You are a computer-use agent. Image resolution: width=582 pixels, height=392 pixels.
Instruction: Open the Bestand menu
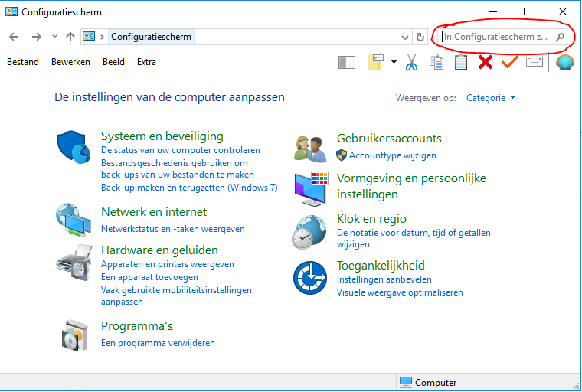tap(23, 62)
